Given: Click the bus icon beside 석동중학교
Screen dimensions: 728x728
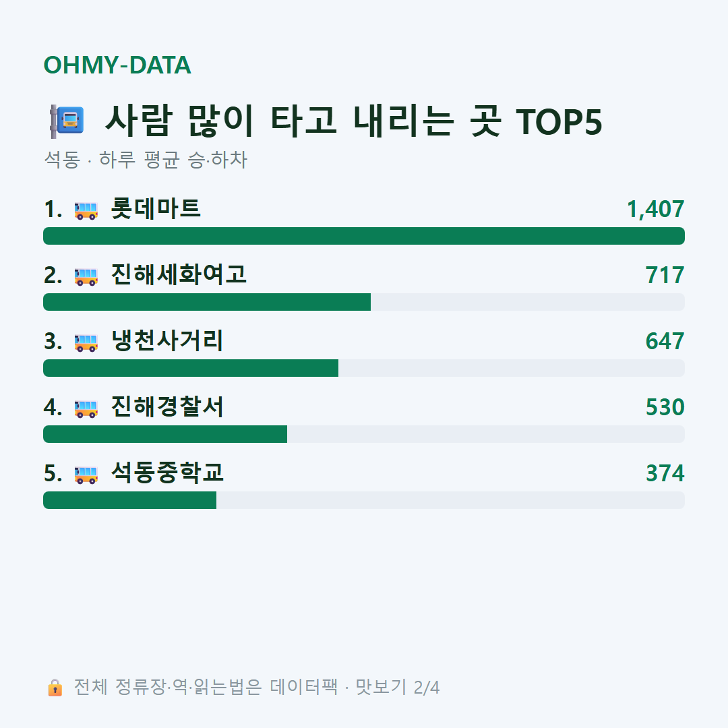Looking at the screenshot, I should pyautogui.click(x=86, y=475).
